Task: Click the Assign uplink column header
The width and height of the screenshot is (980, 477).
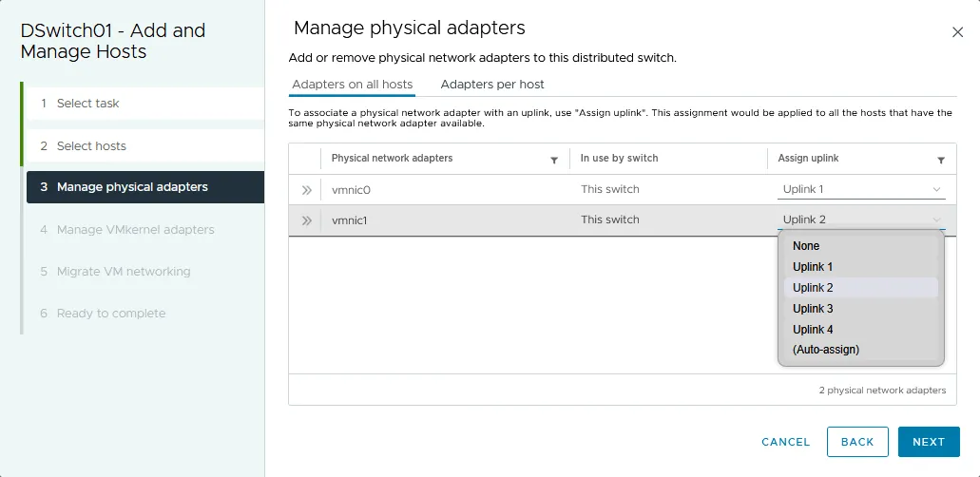Action: pos(808,158)
